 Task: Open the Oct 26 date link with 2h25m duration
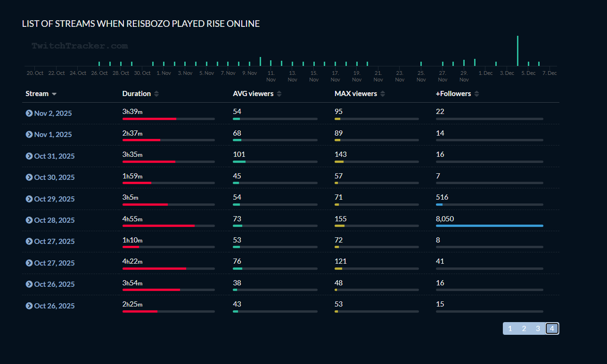point(55,306)
